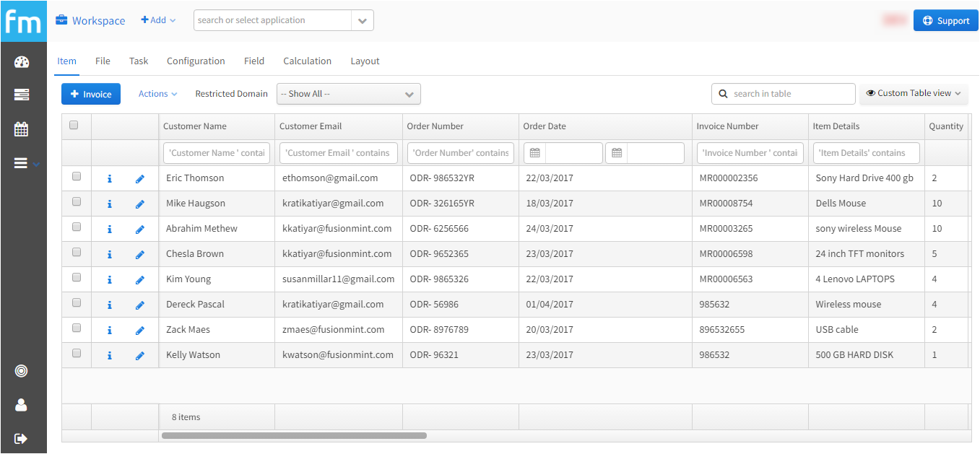Edit the Kim Young row
Image resolution: width=980 pixels, height=454 pixels.
pos(140,280)
